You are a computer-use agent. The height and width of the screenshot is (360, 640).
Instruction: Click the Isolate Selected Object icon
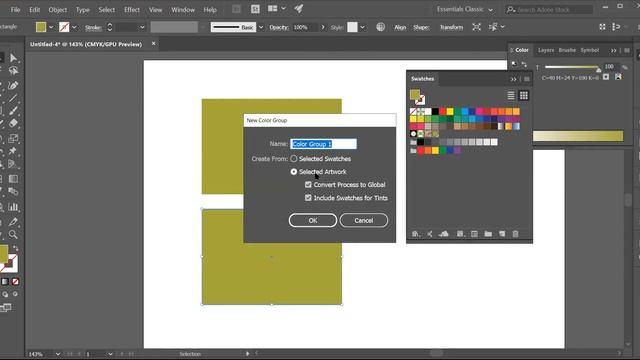(x=476, y=27)
